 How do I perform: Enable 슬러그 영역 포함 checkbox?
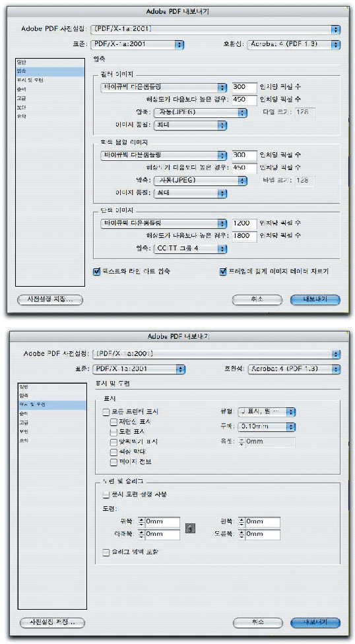coord(106,552)
